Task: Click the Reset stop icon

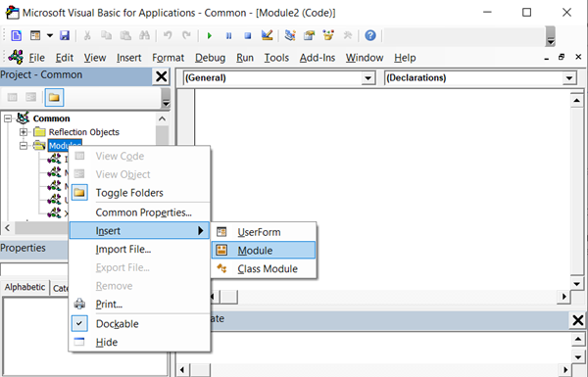Action: pos(248,35)
